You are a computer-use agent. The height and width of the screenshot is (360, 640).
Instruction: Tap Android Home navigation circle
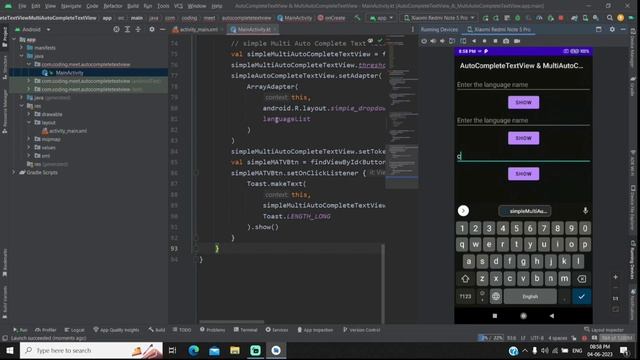tap(523, 316)
